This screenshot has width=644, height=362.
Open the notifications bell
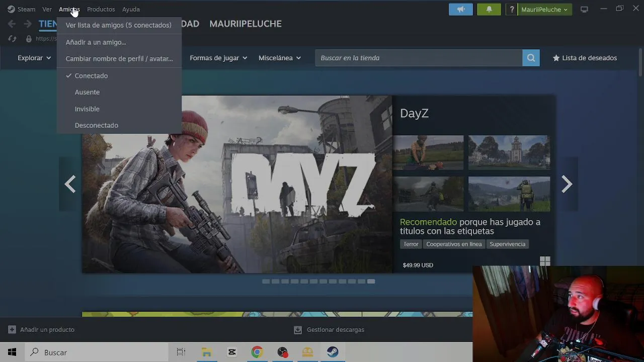(489, 9)
